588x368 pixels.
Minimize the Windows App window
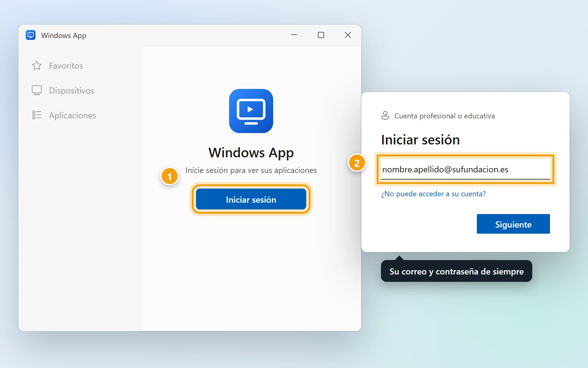[294, 35]
